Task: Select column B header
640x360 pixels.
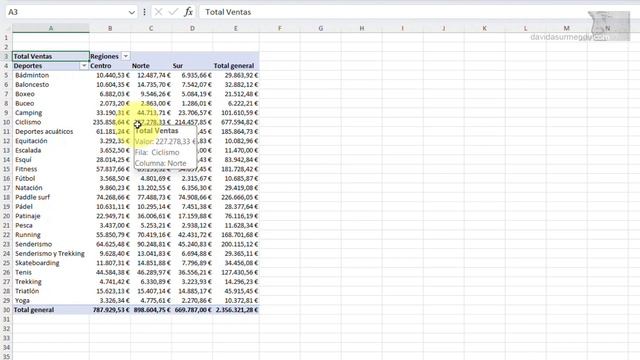Action: click(110, 28)
